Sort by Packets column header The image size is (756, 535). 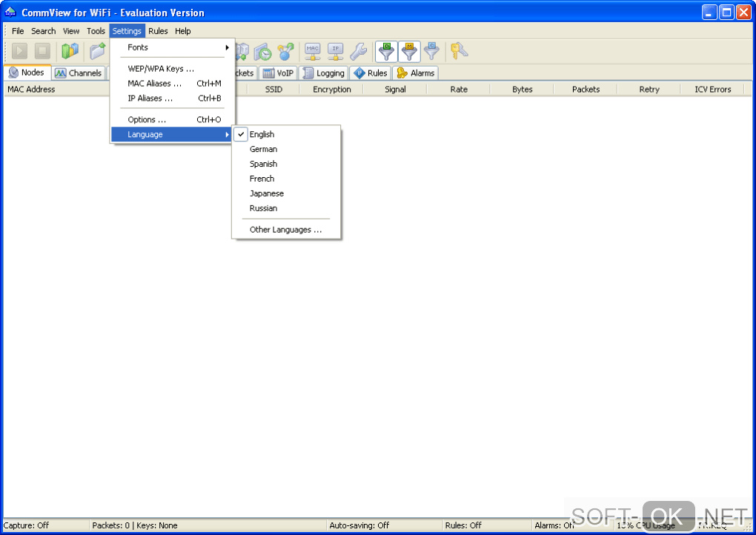coord(586,89)
